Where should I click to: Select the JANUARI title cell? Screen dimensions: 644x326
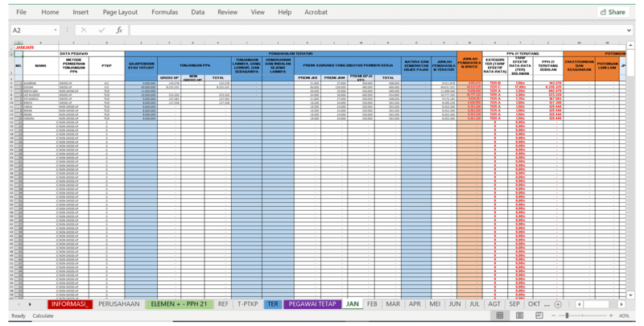click(25, 47)
